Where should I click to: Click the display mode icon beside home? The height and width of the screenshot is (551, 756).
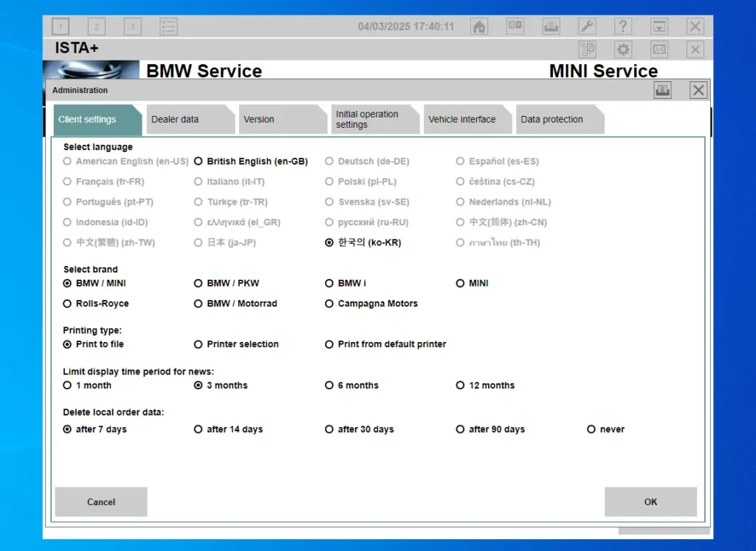(515, 26)
